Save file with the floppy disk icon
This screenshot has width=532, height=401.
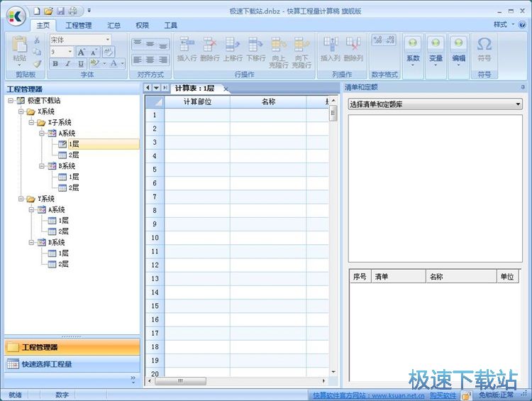click(x=61, y=11)
